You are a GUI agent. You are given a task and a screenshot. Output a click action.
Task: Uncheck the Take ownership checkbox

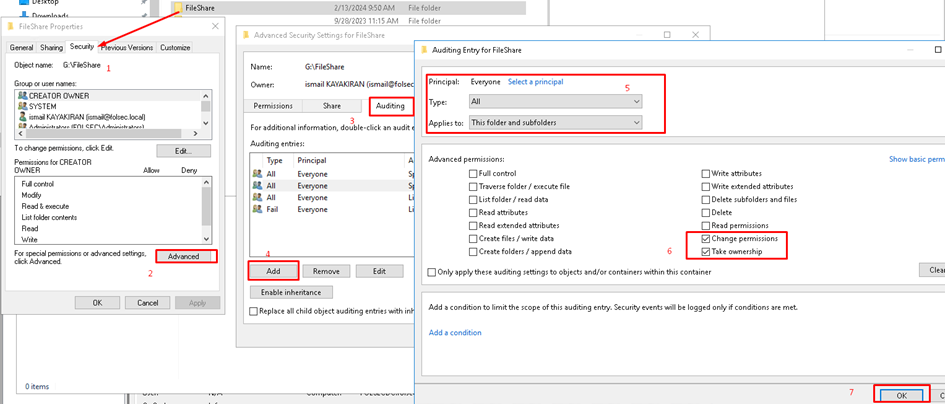click(x=708, y=252)
